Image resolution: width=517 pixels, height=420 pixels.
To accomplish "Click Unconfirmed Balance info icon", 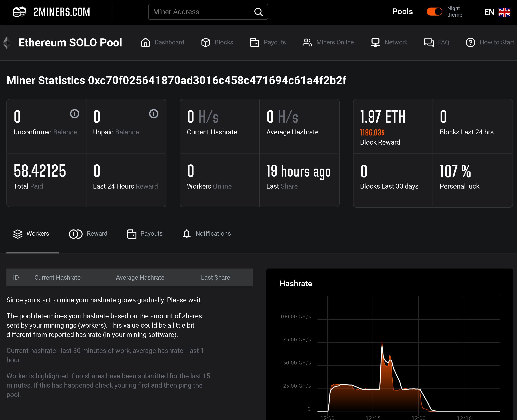I will 75,114.
